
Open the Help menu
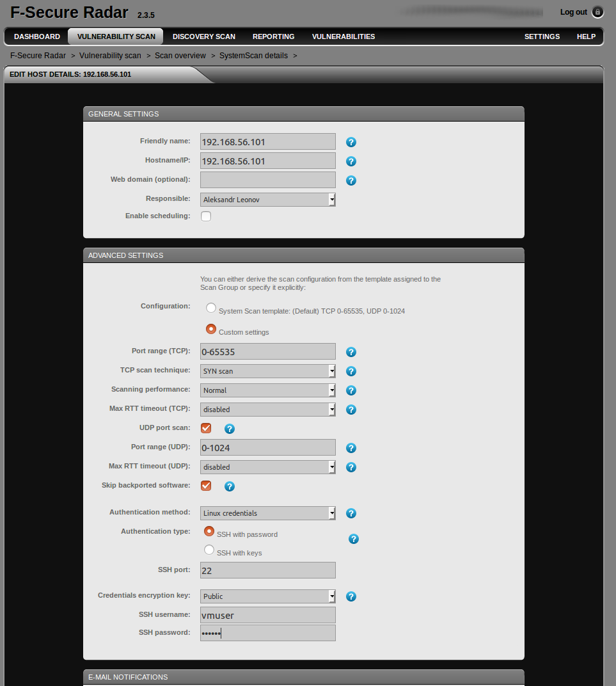pos(587,36)
